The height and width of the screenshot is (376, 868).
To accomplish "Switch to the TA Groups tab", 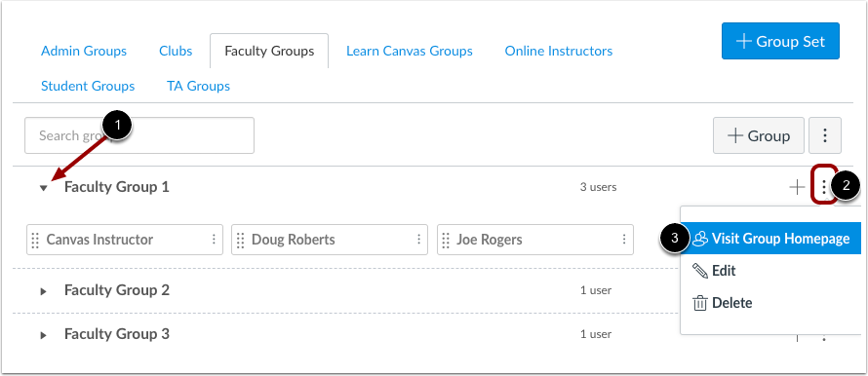I will (x=198, y=87).
